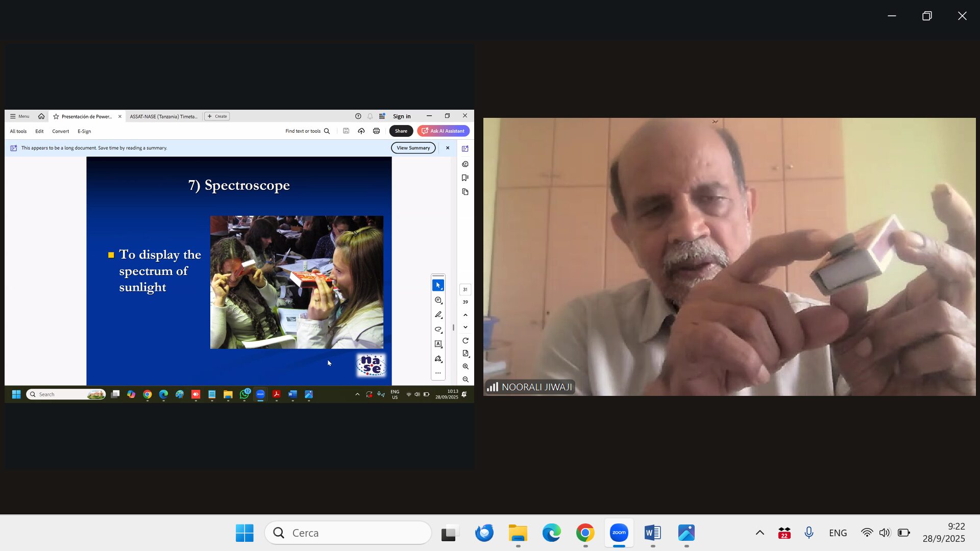Select the arrow selection tool in Acrobat

pyautogui.click(x=438, y=285)
